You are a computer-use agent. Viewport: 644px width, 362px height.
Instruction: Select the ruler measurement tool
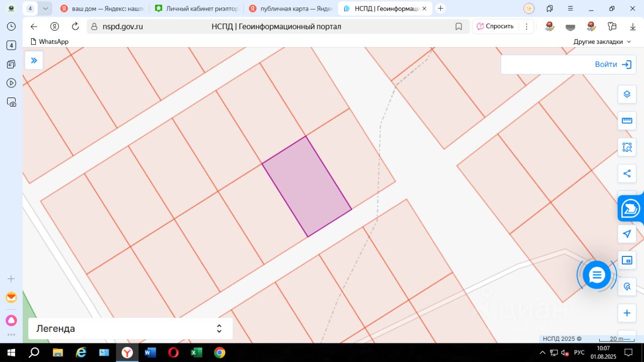pos(627,121)
